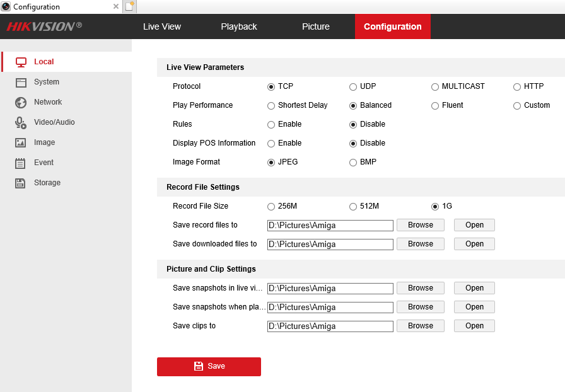Screen dimensions: 565x392
Task: Select the Storage disk icon
Action: (x=21, y=183)
